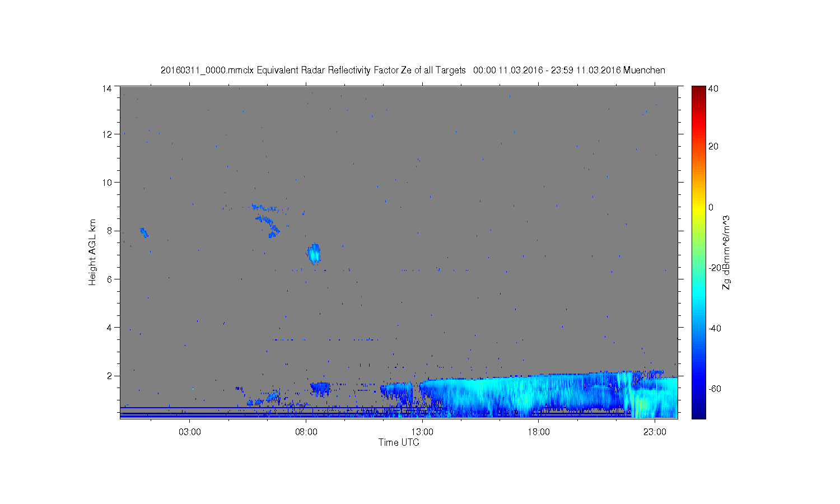
Task: Click the colorbar value label -40
Action: click(715, 328)
